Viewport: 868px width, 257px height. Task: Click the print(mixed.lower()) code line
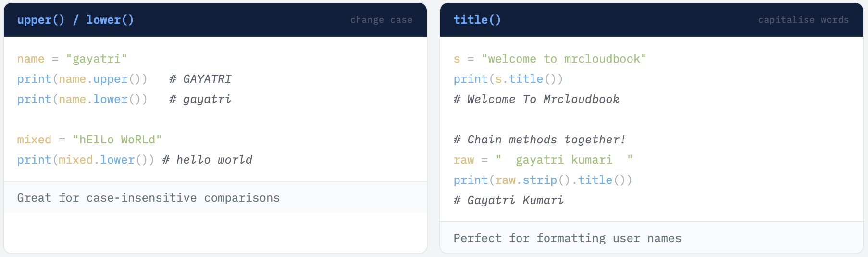[86, 160]
